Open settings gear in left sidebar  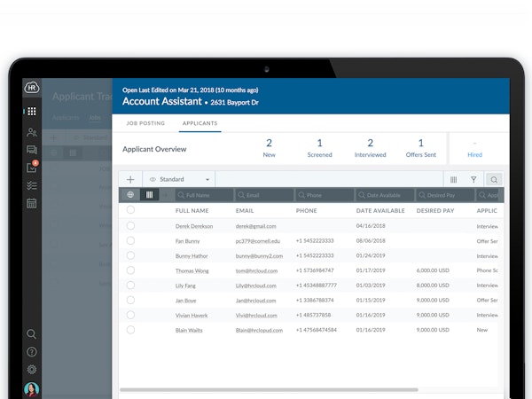click(32, 369)
